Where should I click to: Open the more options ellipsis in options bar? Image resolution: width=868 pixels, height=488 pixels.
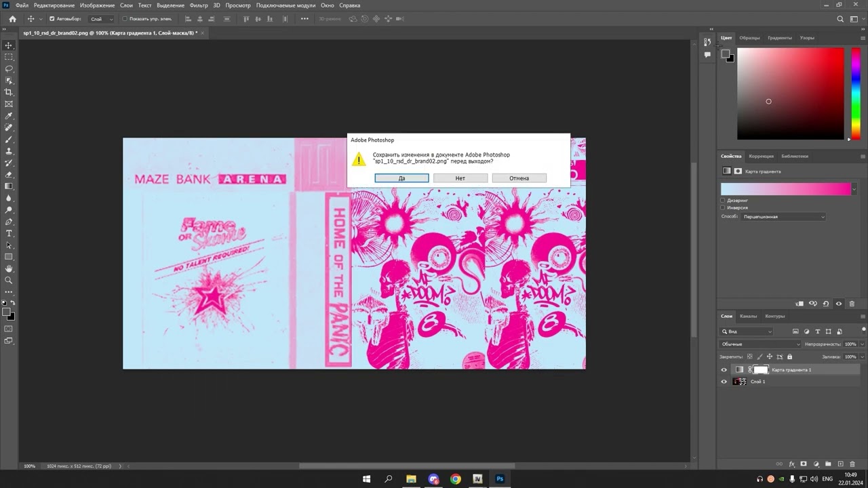point(304,19)
